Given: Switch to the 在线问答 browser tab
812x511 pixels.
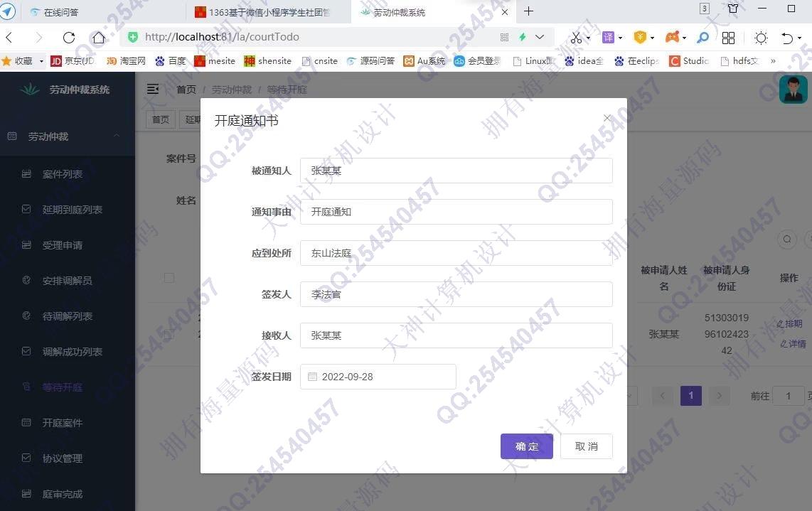Looking at the screenshot, I should click(61, 12).
